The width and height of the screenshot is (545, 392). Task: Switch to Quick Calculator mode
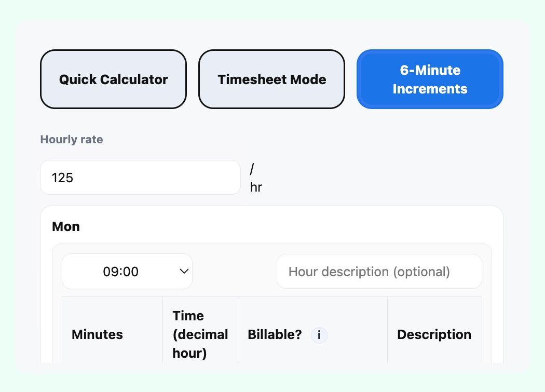pos(113,79)
